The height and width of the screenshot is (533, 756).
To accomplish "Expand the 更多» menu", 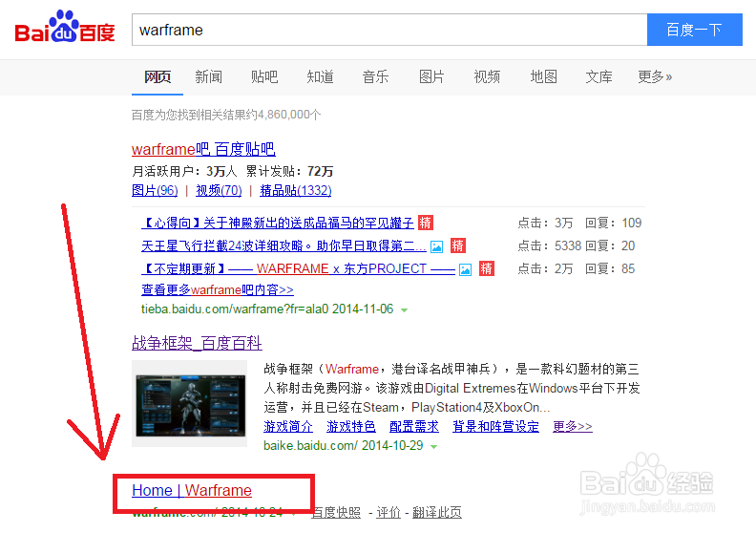I will click(x=655, y=76).
